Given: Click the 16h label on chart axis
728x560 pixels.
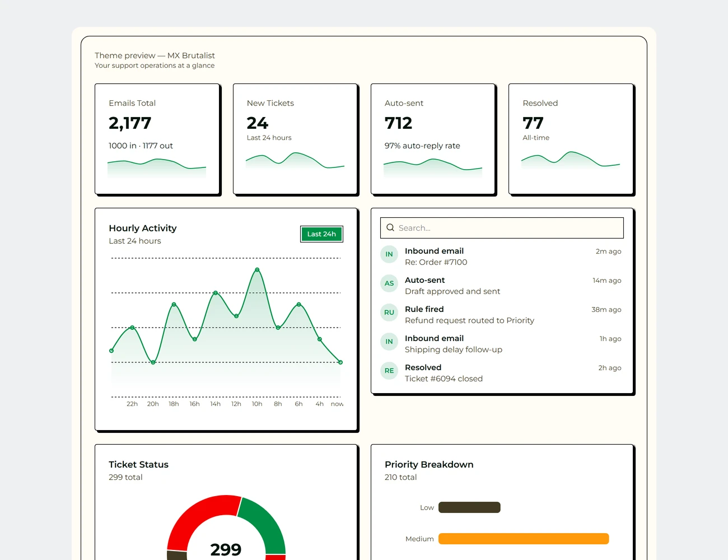Looking at the screenshot, I should 194,404.
